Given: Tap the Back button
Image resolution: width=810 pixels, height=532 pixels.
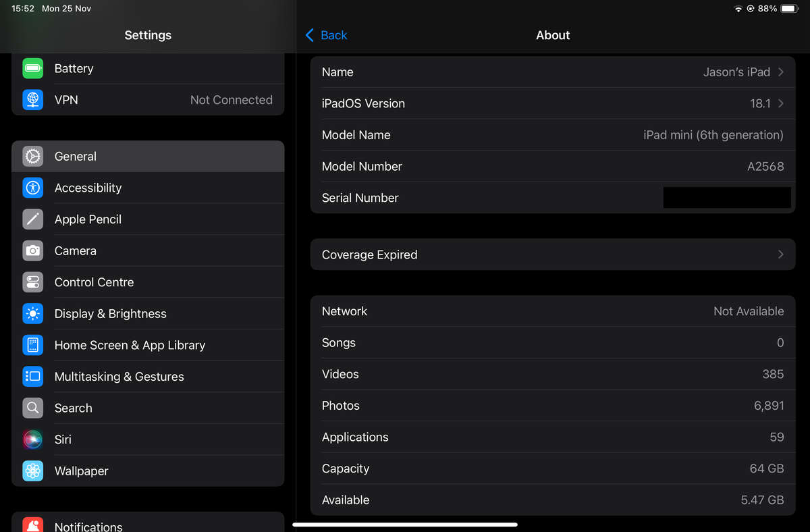Looking at the screenshot, I should click(x=326, y=35).
